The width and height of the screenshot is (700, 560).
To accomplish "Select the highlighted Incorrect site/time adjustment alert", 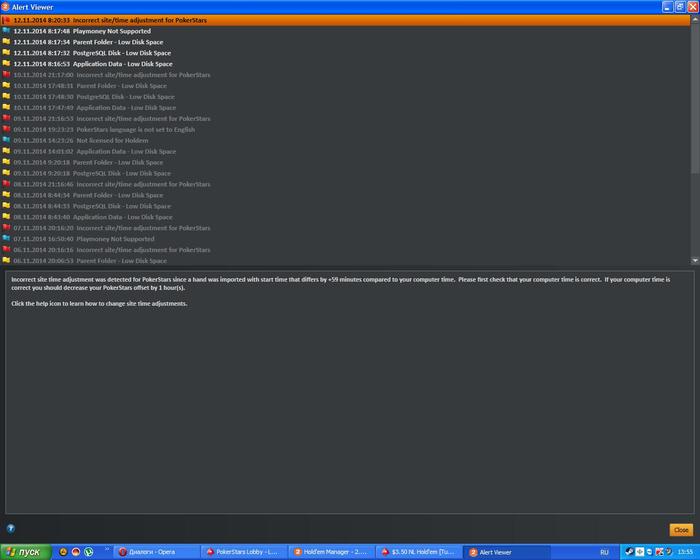I will click(x=346, y=20).
